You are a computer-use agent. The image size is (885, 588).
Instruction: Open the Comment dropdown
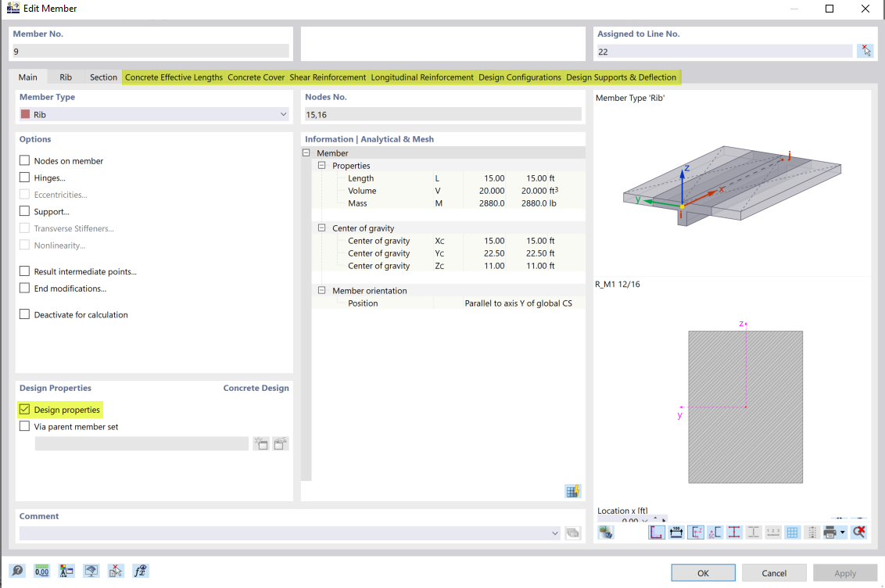pyautogui.click(x=554, y=533)
